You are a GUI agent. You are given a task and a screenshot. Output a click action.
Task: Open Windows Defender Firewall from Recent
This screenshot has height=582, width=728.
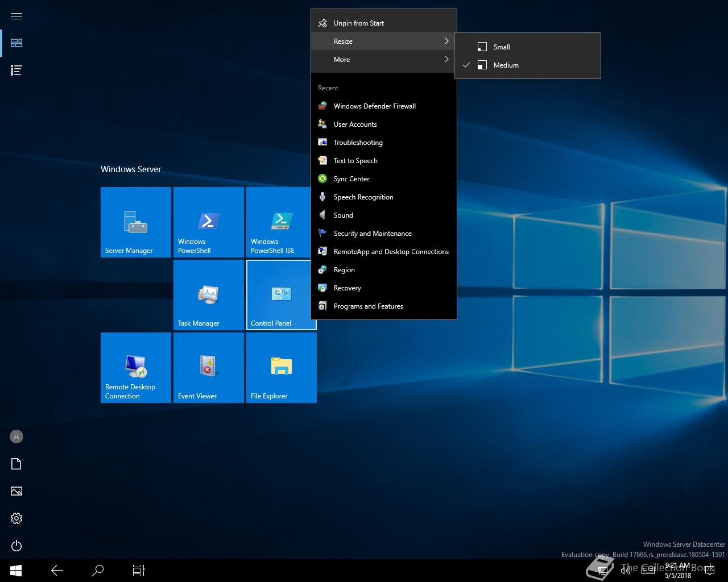(384, 106)
